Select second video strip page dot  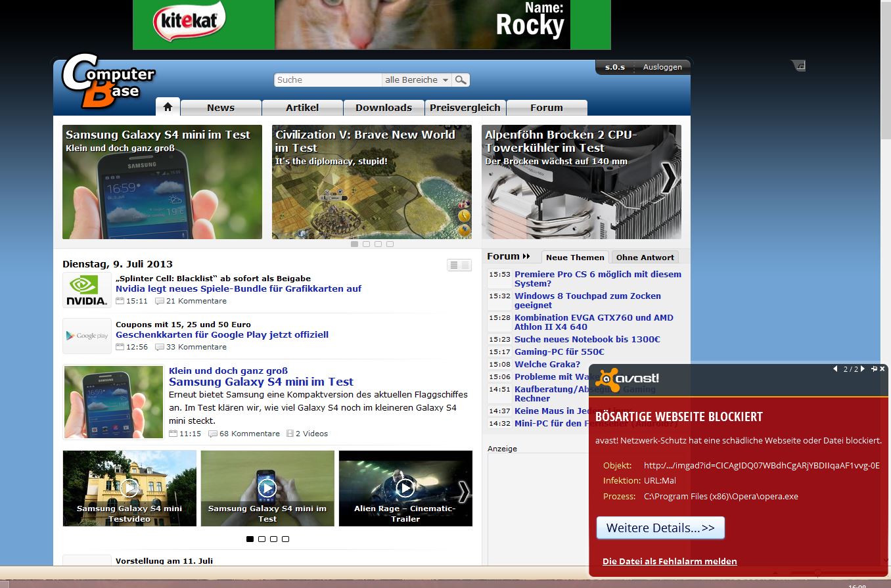(x=262, y=539)
